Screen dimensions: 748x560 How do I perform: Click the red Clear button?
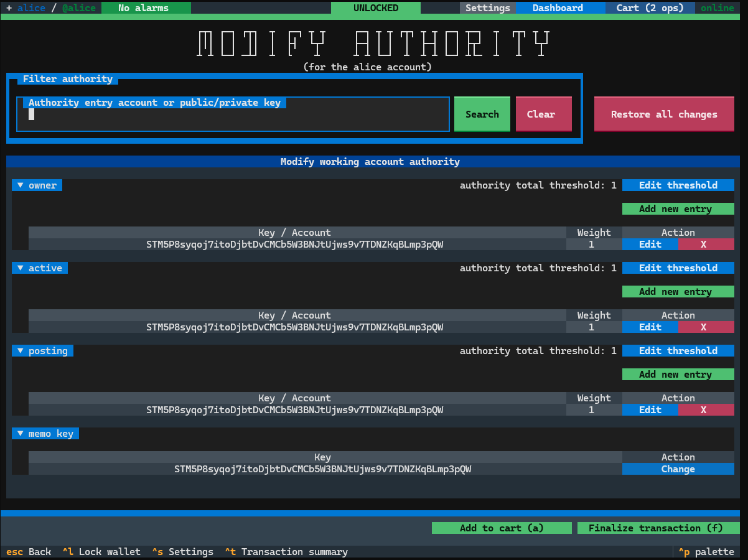[x=544, y=114]
